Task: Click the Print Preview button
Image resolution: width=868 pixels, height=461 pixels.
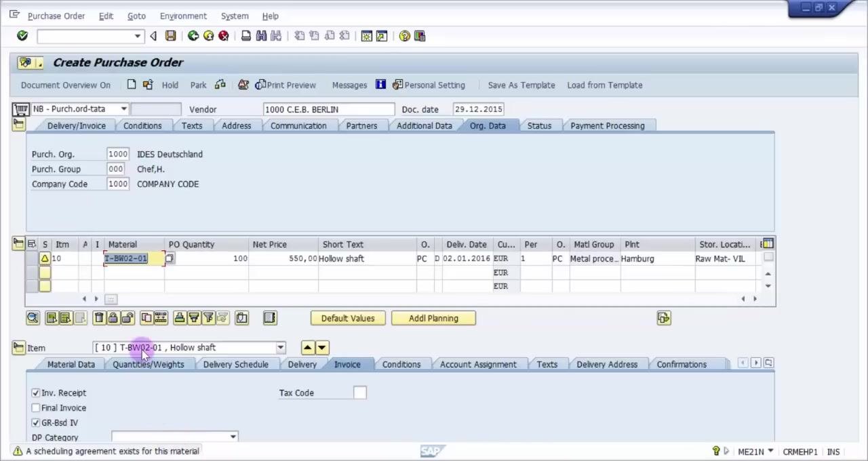Action: click(x=285, y=85)
